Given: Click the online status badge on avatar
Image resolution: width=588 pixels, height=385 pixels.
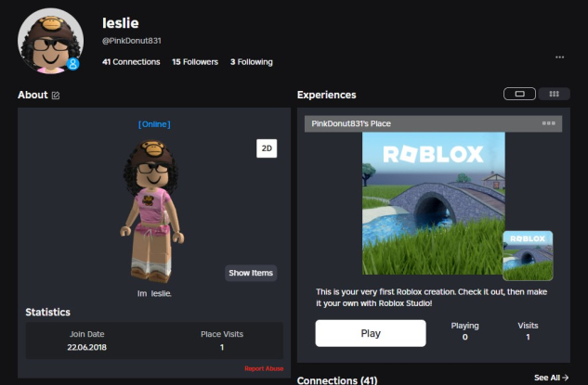Looking at the screenshot, I should point(73,64).
